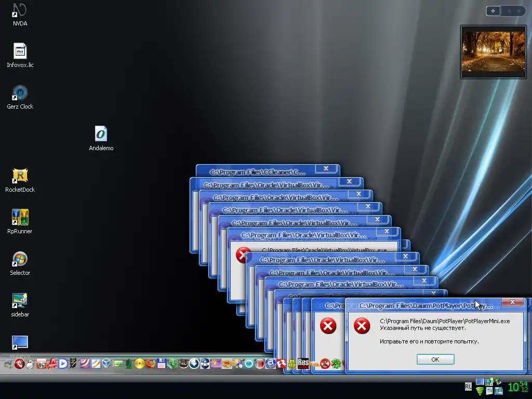Launch the green flower ICQ icon
This screenshot has height=399, width=532.
(336, 364)
